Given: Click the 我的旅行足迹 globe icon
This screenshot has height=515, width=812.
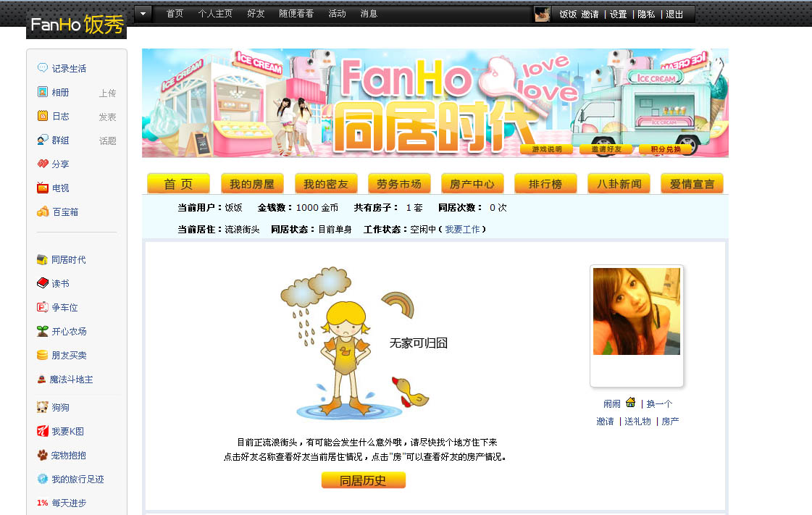Looking at the screenshot, I should coord(43,479).
